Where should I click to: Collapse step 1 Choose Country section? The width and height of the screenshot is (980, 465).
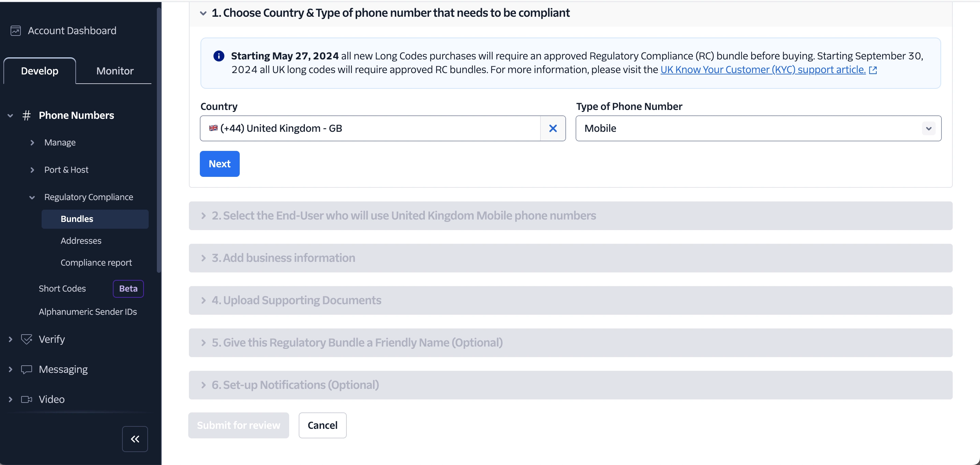pos(203,13)
